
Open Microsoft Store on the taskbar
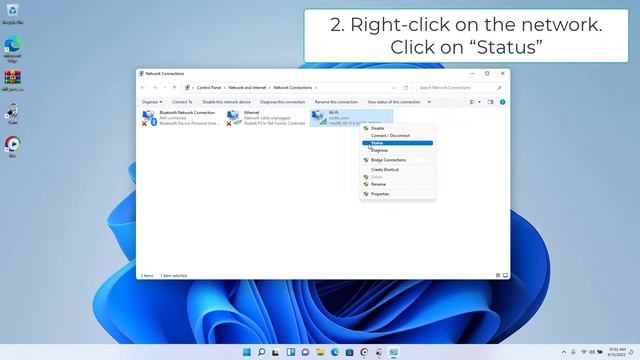click(349, 352)
